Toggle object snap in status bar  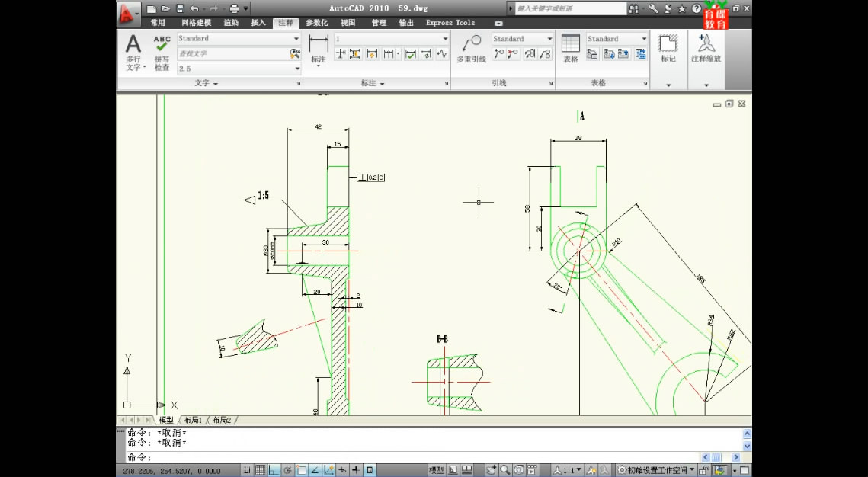pyautogui.click(x=302, y=470)
